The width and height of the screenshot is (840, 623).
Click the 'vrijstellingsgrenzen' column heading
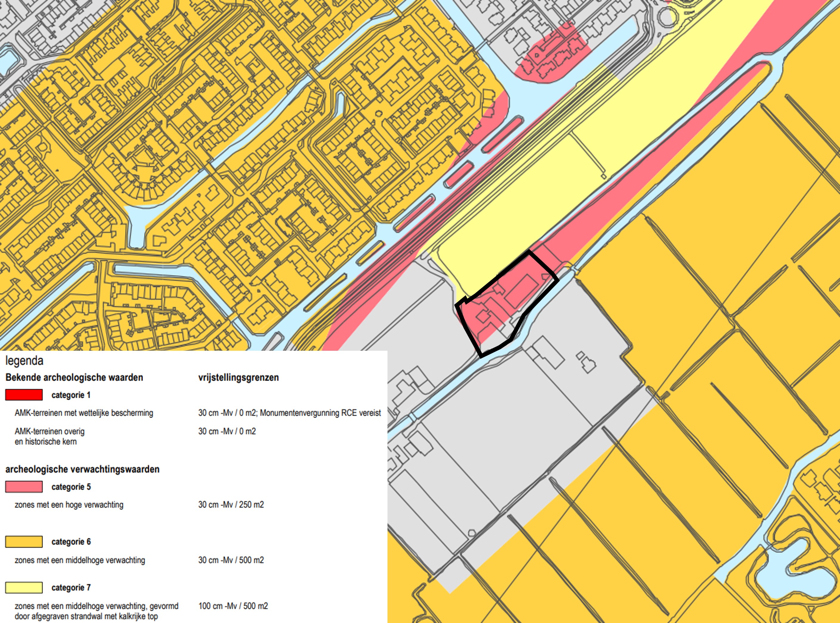click(x=239, y=378)
